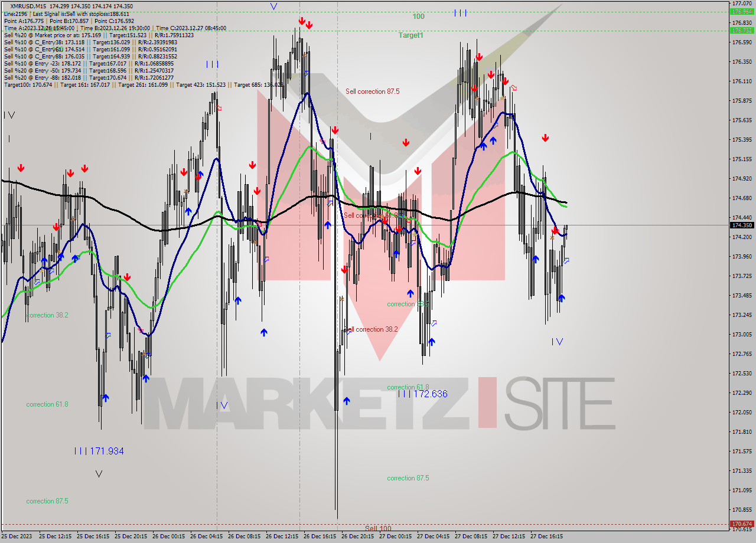Click the '26 Dec 12:15' time axis label

pos(282,537)
